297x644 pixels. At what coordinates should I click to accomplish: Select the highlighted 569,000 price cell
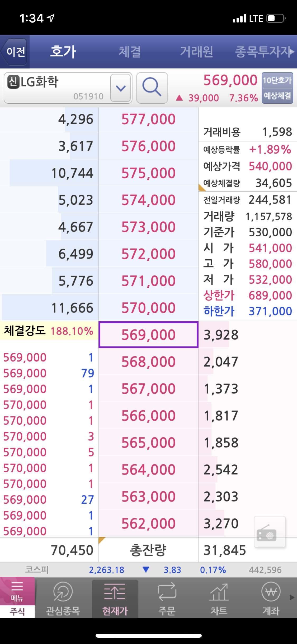tap(148, 334)
